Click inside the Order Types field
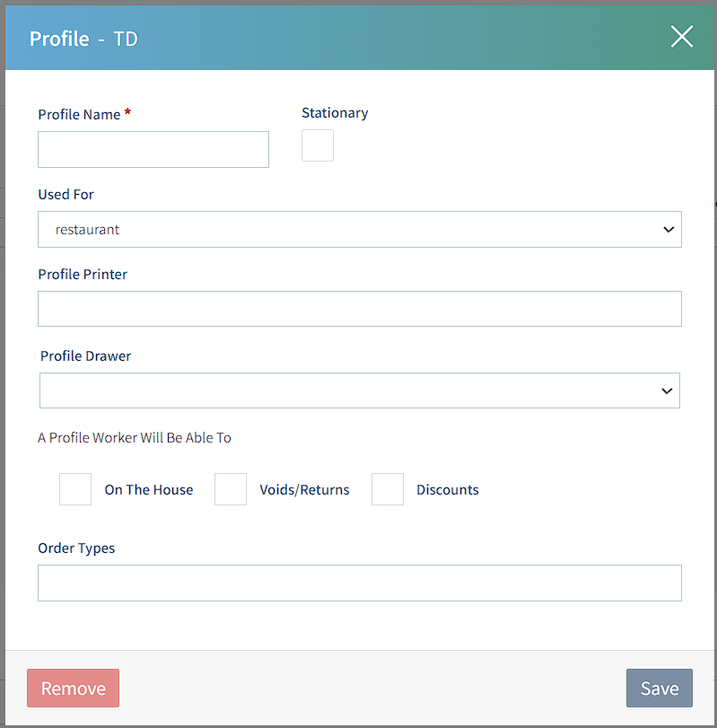Screen dimensions: 717x728 pos(360,583)
